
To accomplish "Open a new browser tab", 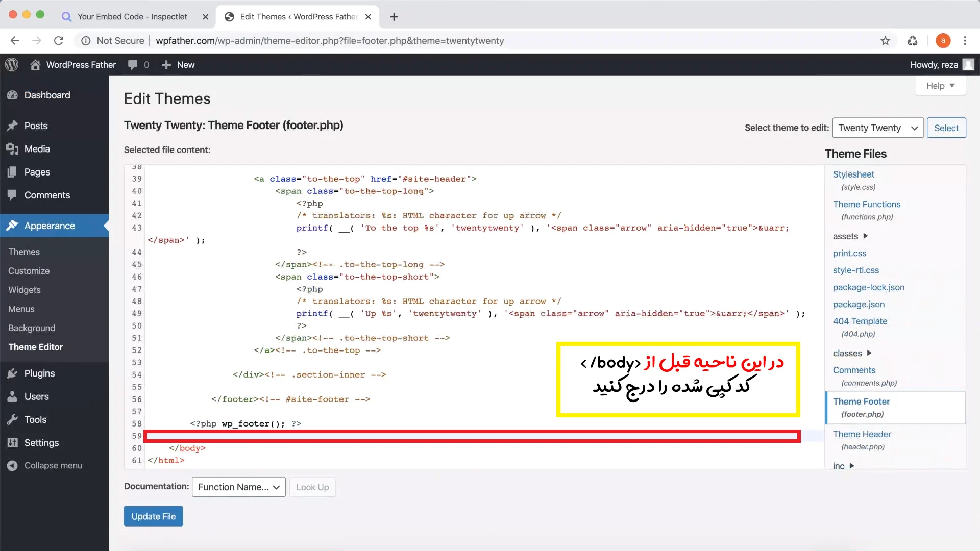I will point(394,17).
